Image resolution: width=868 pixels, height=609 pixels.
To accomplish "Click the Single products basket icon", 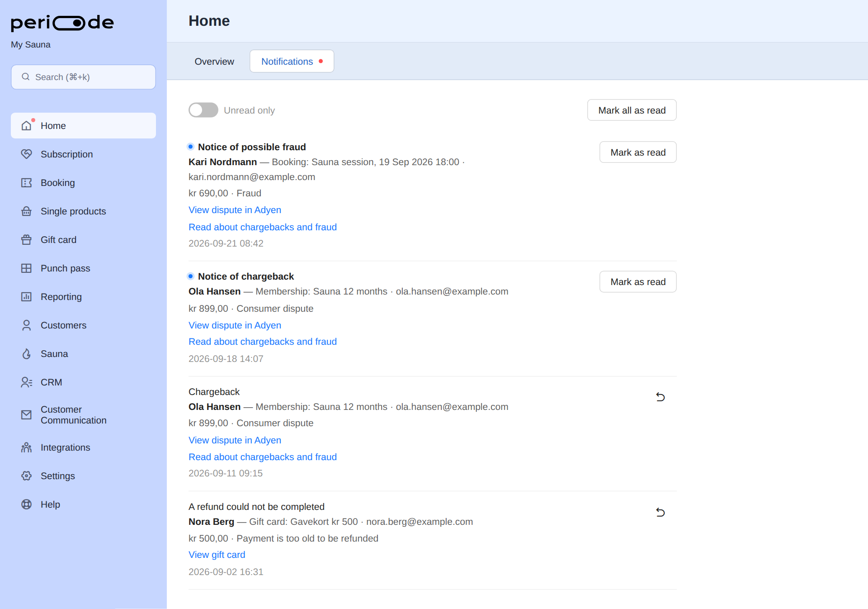I will [27, 211].
